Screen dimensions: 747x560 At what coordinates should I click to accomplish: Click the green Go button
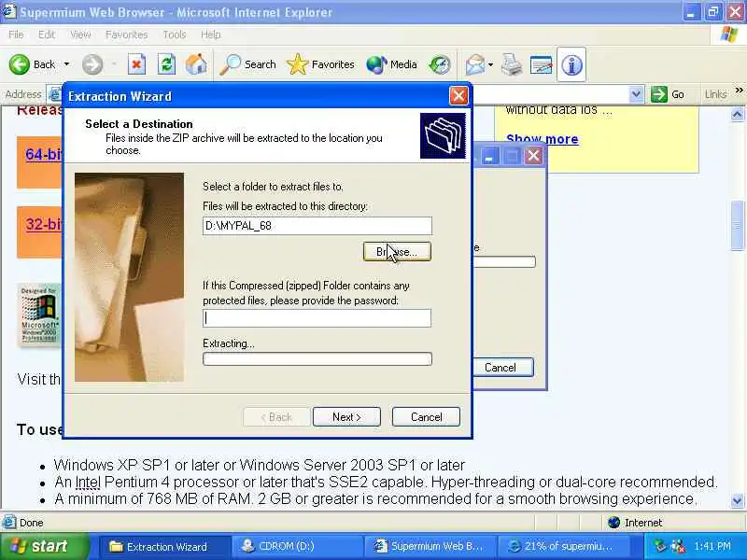pos(668,94)
